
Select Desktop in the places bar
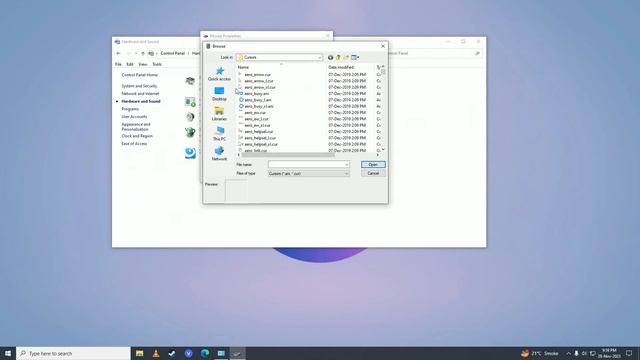coord(219,94)
